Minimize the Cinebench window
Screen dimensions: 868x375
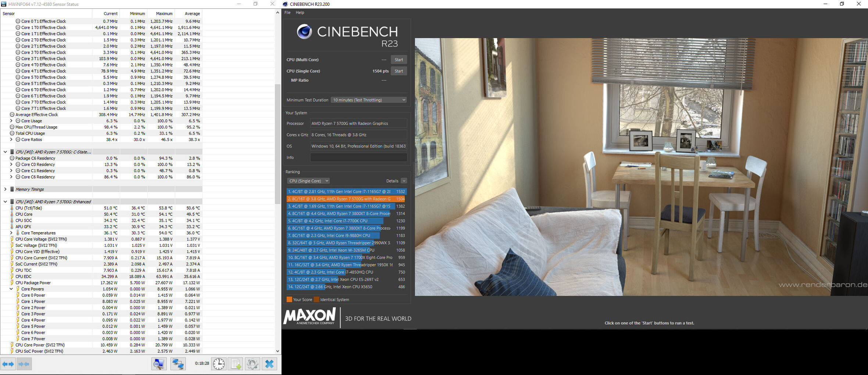coord(825,4)
